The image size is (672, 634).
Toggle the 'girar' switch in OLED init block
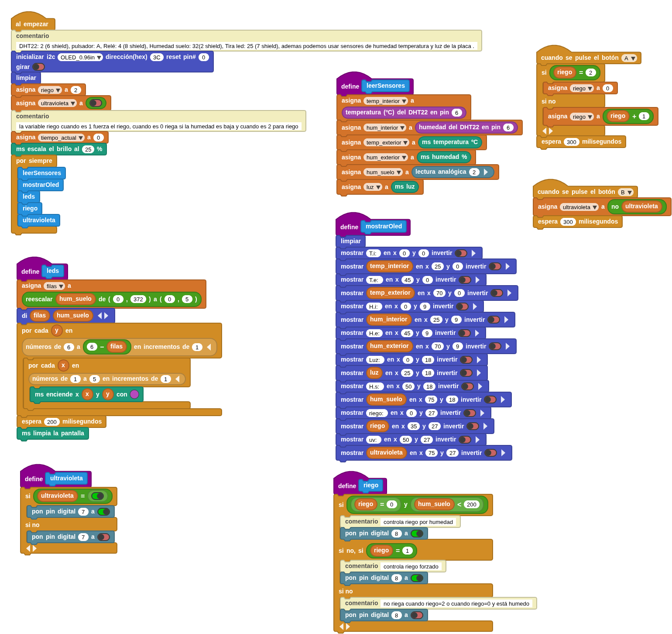tap(38, 67)
